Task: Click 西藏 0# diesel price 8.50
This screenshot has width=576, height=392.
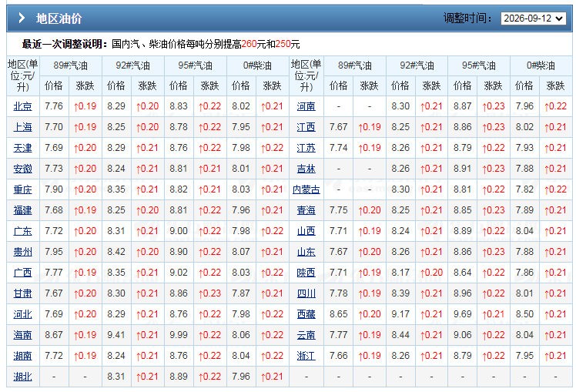Action: (524, 314)
